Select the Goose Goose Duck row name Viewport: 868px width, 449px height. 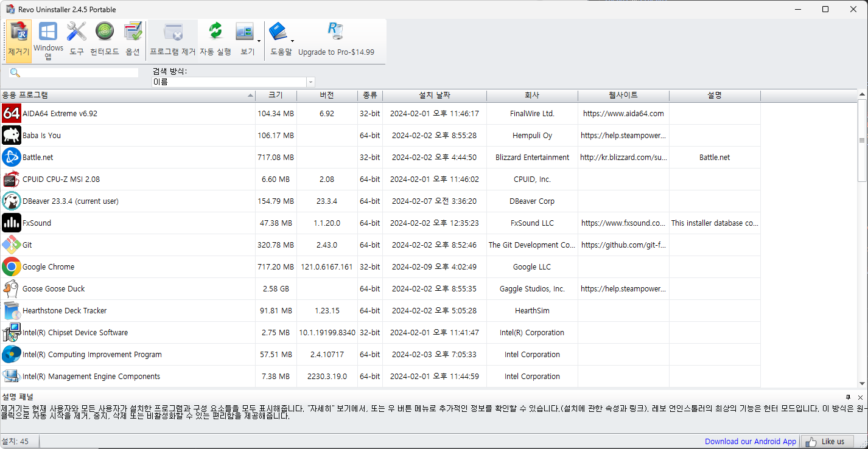[54, 289]
